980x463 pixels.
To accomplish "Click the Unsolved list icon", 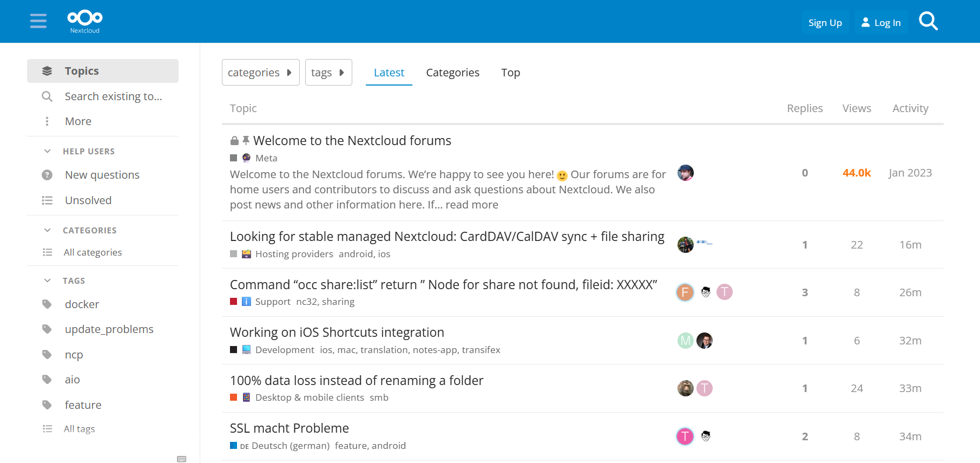I will click(47, 200).
